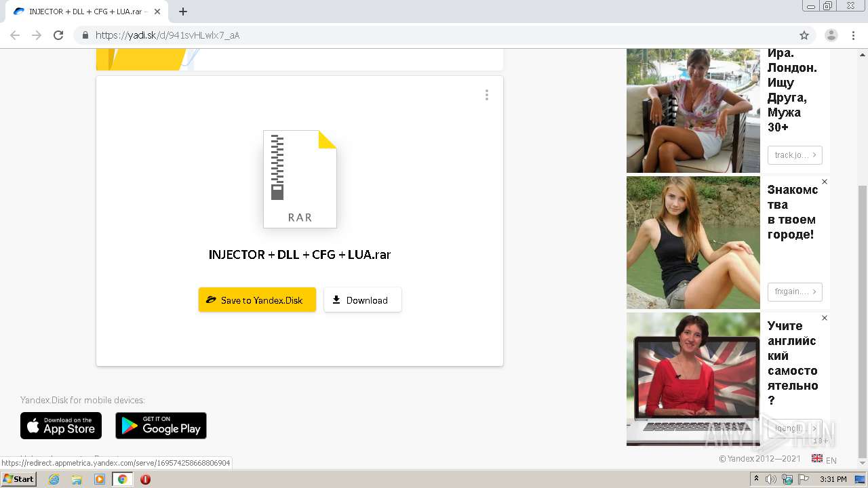Click track.jo... ad link button
Screen dimensions: 868x488
795,155
